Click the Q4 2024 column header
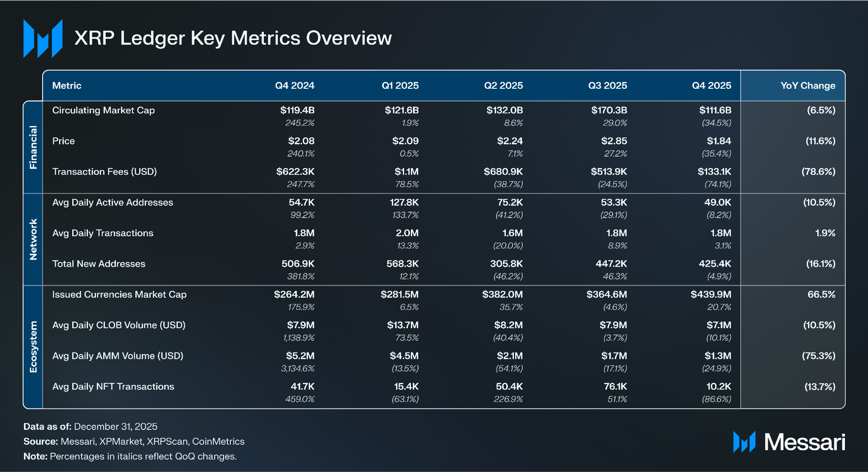This screenshot has height=472, width=868. [x=295, y=85]
